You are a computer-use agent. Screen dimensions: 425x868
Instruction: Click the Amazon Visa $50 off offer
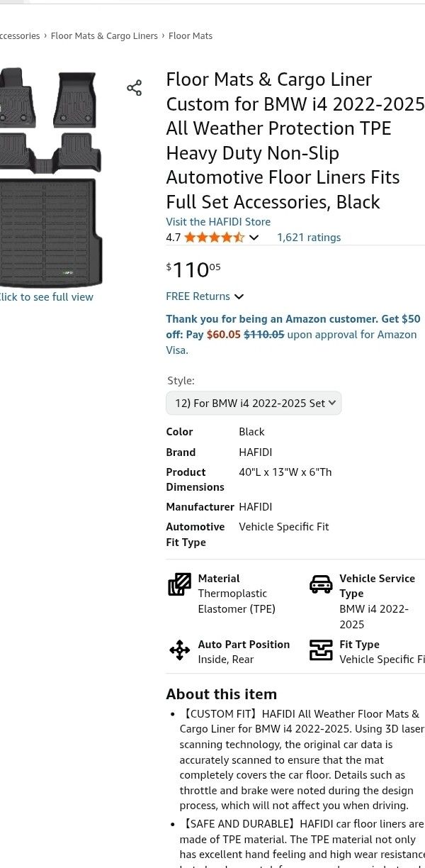293,334
